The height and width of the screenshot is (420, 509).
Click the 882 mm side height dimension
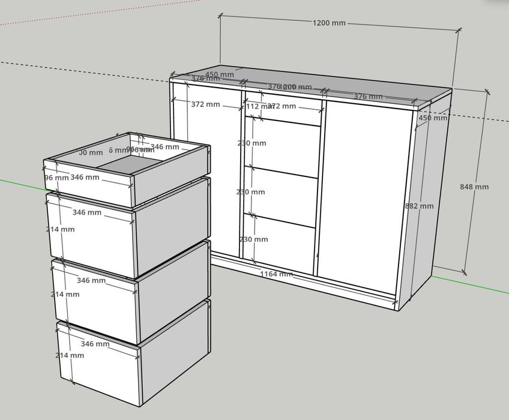point(419,206)
